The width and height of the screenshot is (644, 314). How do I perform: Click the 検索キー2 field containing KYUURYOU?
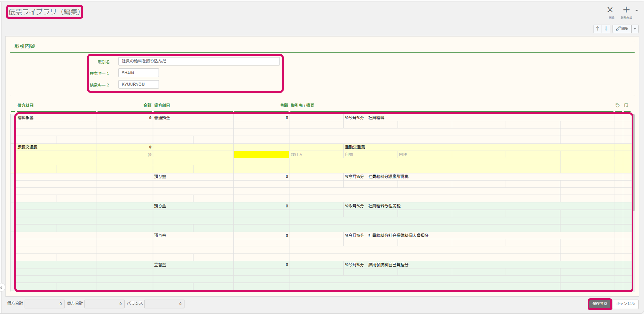138,84
